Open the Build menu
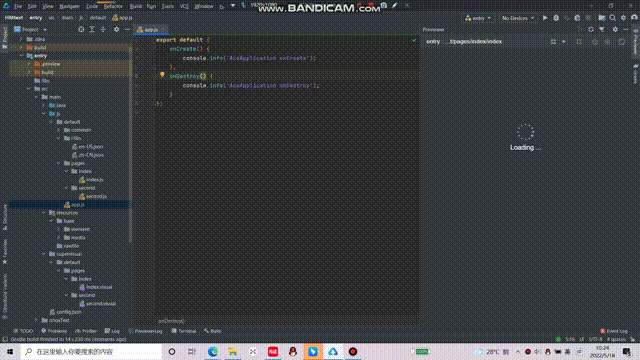This screenshot has width=640, height=360. pyautogui.click(x=136, y=6)
